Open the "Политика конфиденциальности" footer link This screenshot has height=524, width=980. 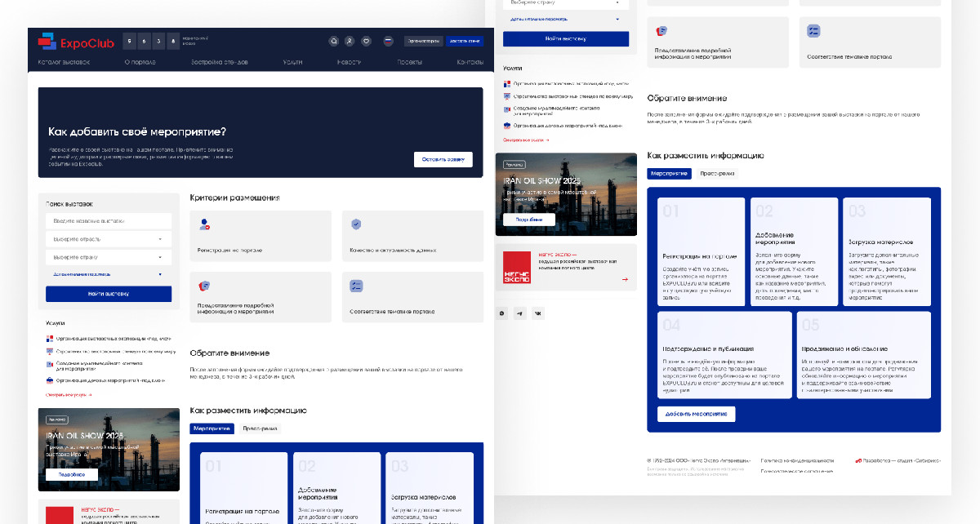tap(797, 460)
